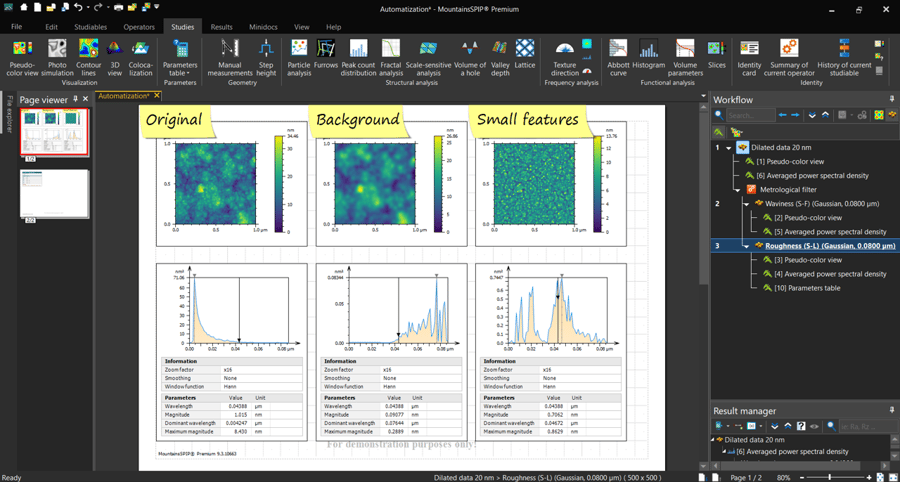Go to previous item with Workflow left arrow
Viewport: 900px width, 482px height.
(x=783, y=115)
